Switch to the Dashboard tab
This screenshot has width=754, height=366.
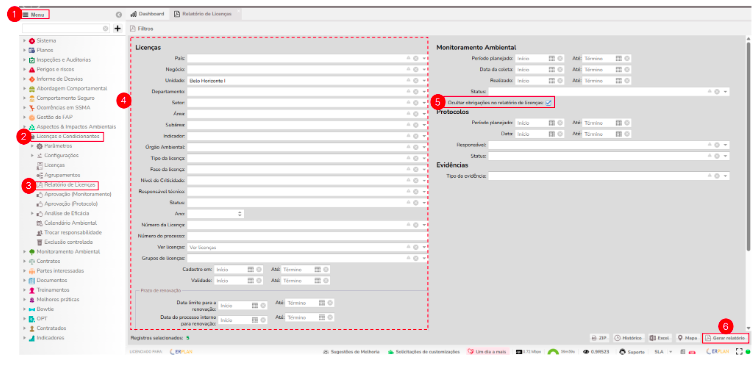[x=148, y=14]
